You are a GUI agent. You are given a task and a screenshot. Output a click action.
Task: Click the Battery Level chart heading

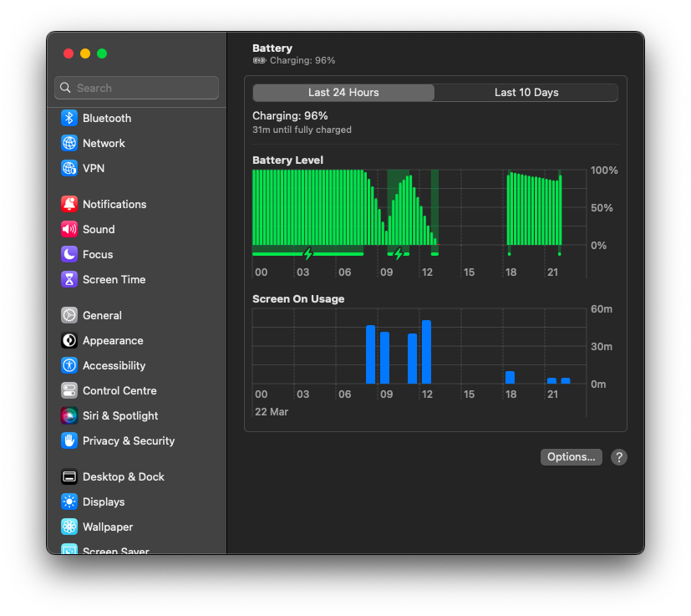point(287,160)
